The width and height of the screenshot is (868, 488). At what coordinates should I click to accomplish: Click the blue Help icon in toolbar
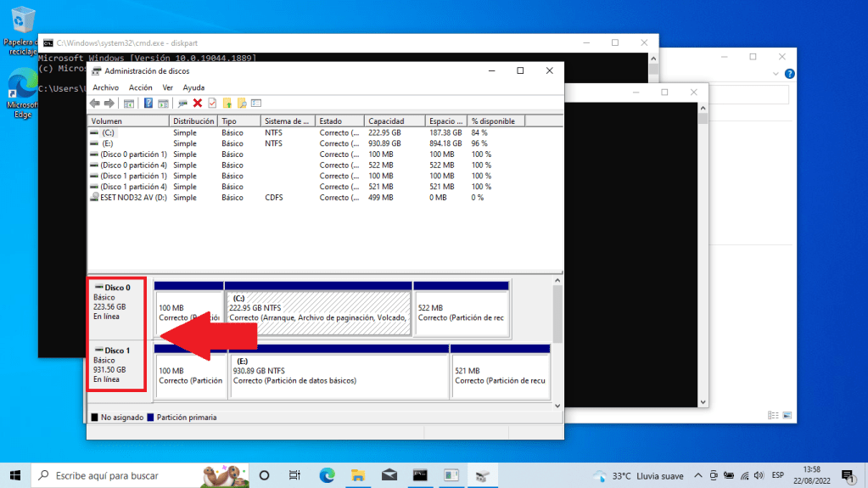(x=148, y=104)
